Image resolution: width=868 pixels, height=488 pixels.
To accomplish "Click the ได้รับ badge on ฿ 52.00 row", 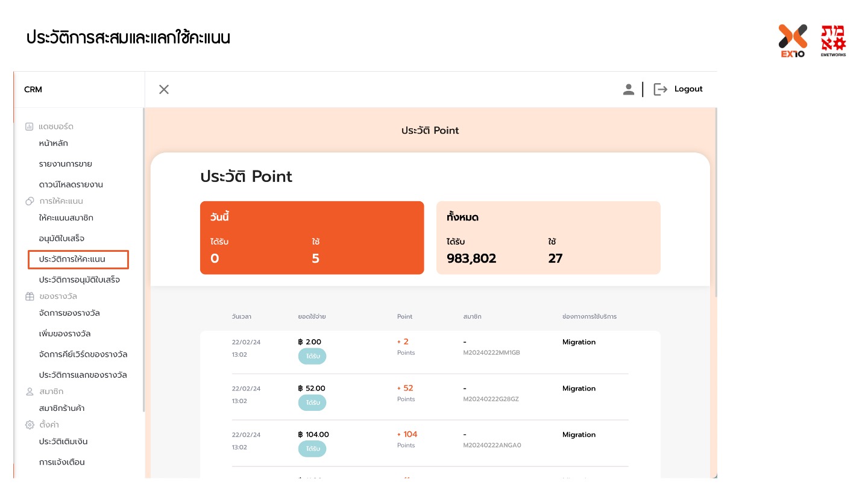I will pyautogui.click(x=312, y=402).
